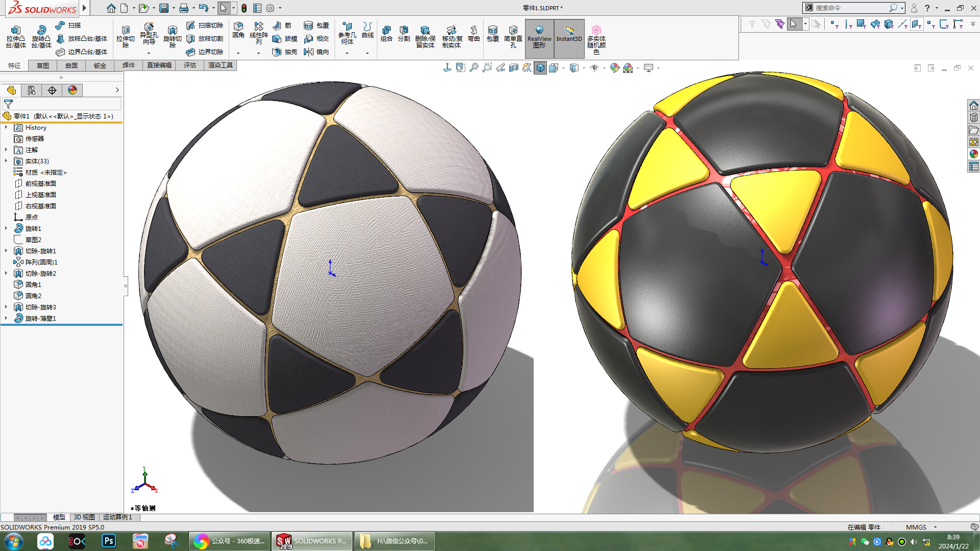Viewport: 980px width, 551px height.
Task: Click the 抽壳 (Shell) button
Action: click(x=285, y=52)
